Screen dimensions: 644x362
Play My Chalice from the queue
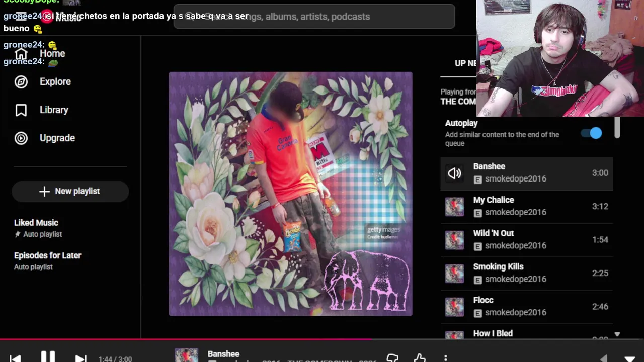tap(526, 207)
